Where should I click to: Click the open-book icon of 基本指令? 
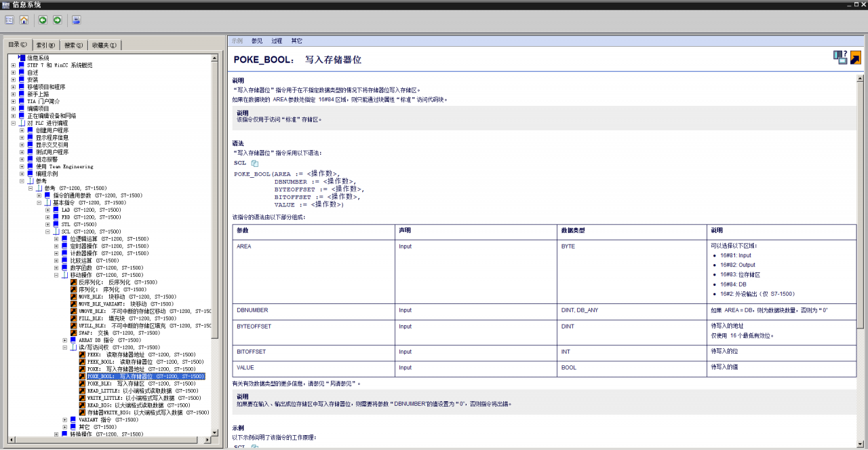(47, 202)
